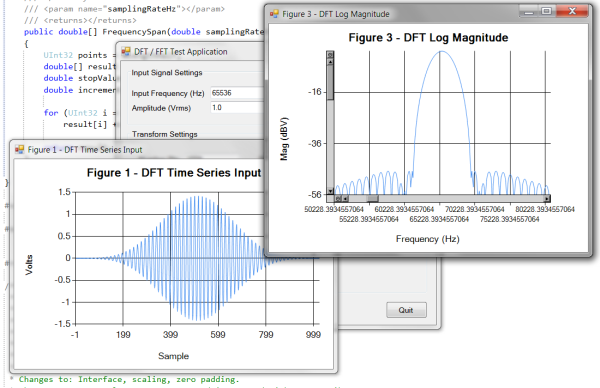Click the Figure 1 window title icon
Screen dimensions: 600x388
coord(20,150)
